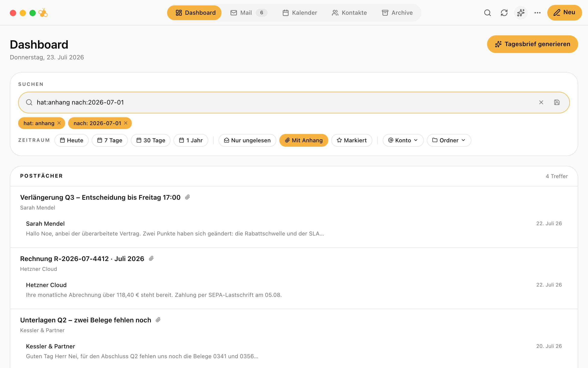This screenshot has width=588, height=368.
Task: Open the AI sparkles assistant icon
Action: point(521,13)
